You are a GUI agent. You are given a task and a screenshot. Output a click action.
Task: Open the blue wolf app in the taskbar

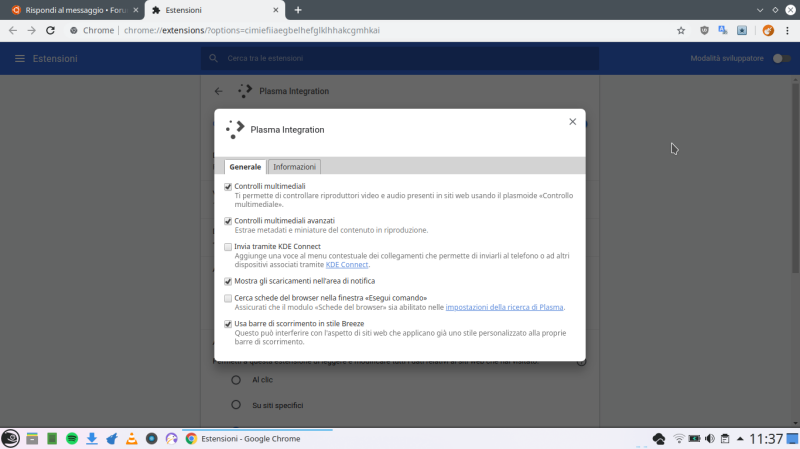[112, 438]
